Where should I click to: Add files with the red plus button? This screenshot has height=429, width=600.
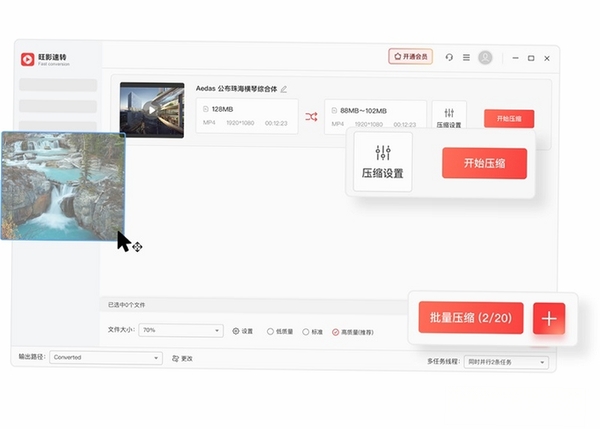[549, 318]
